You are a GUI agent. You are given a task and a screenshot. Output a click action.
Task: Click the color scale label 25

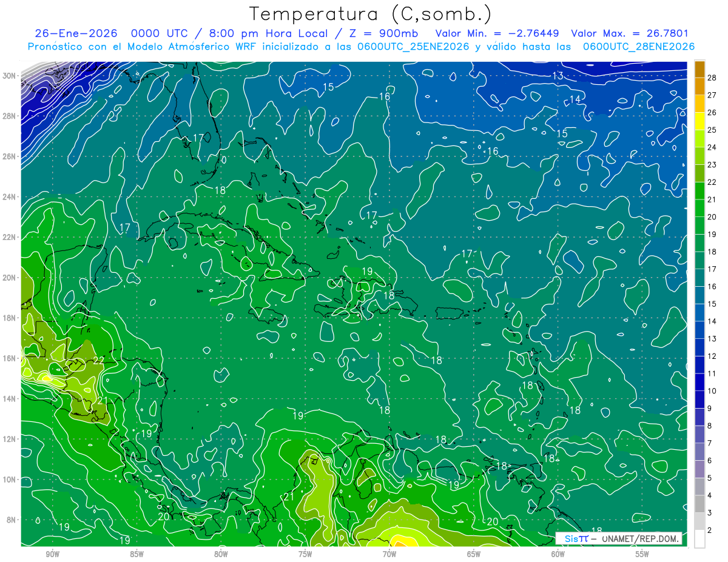pos(712,129)
